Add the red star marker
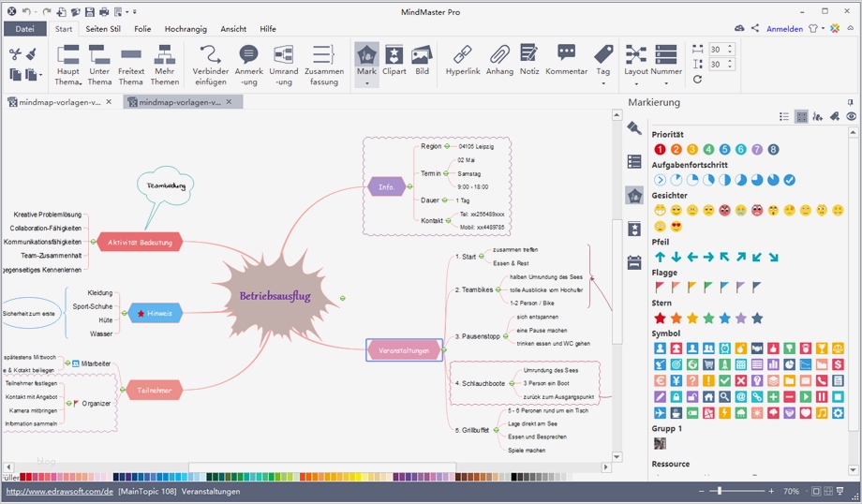 (x=660, y=319)
